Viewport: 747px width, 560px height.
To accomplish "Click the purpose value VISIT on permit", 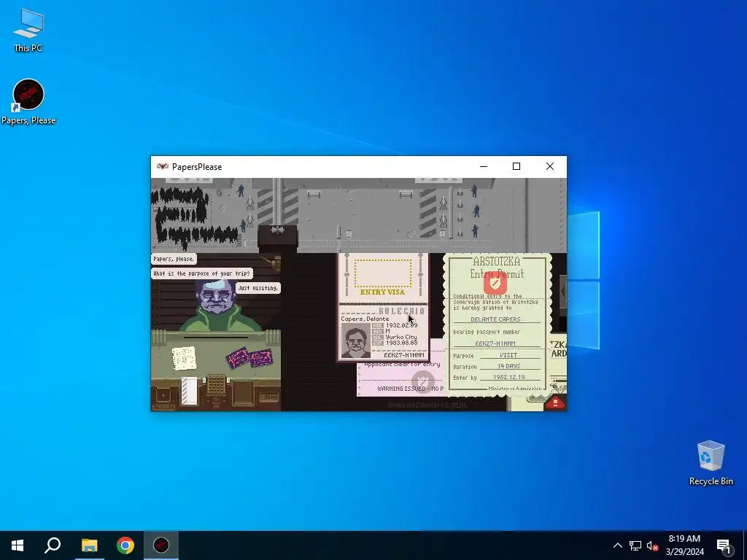I will click(508, 355).
